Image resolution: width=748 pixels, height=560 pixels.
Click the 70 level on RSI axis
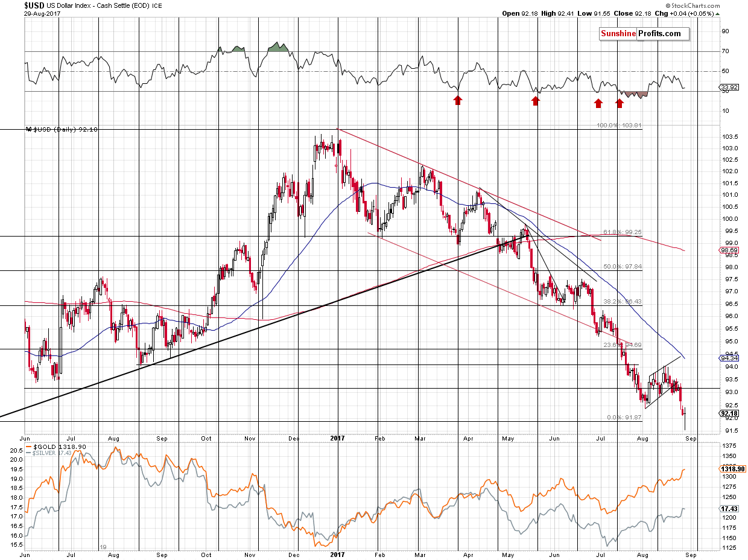[x=726, y=51]
